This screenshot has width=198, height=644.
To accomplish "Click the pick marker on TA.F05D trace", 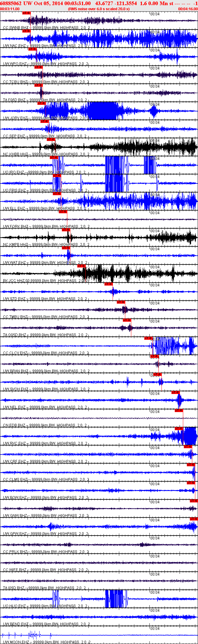I will 39,85.
